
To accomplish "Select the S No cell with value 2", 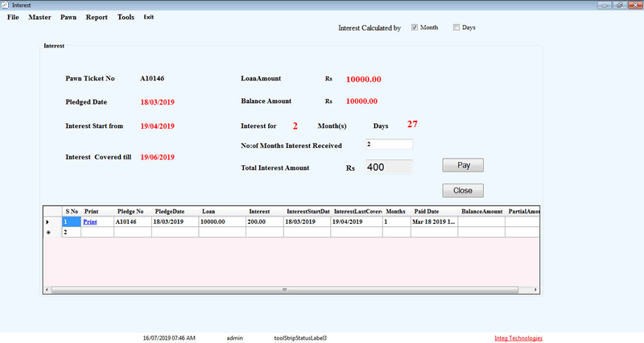I will pos(72,233).
